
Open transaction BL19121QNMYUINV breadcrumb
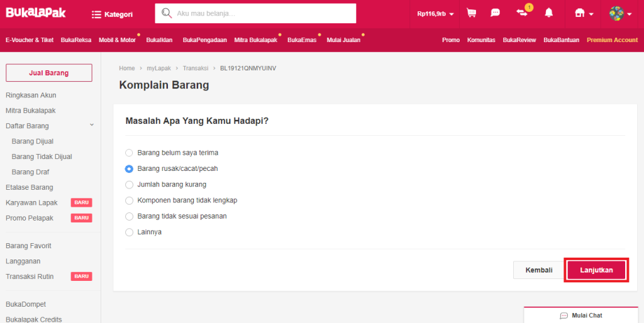click(248, 68)
